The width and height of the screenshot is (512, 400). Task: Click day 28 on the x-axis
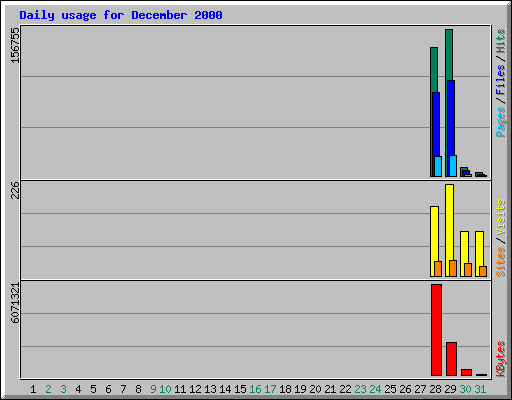click(x=435, y=389)
